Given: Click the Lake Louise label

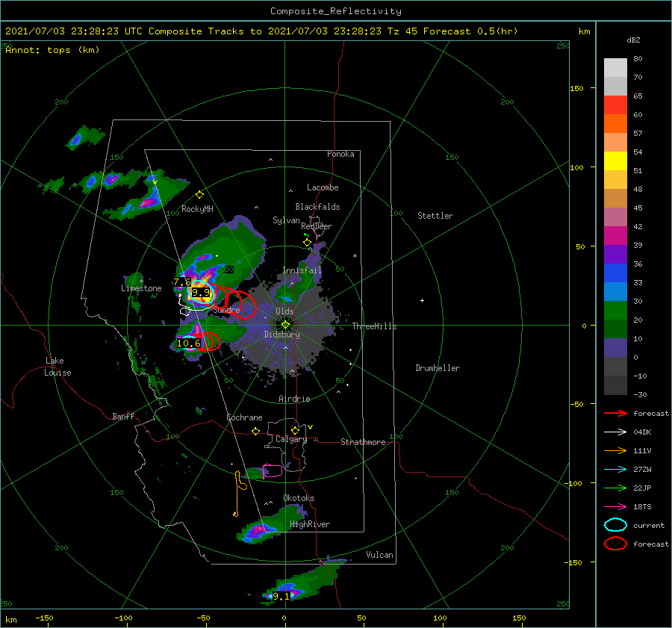Looking at the screenshot, I should [x=57, y=367].
